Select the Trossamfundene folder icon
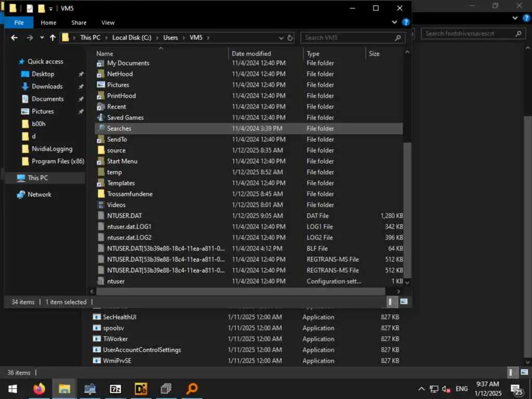 [x=100, y=194]
